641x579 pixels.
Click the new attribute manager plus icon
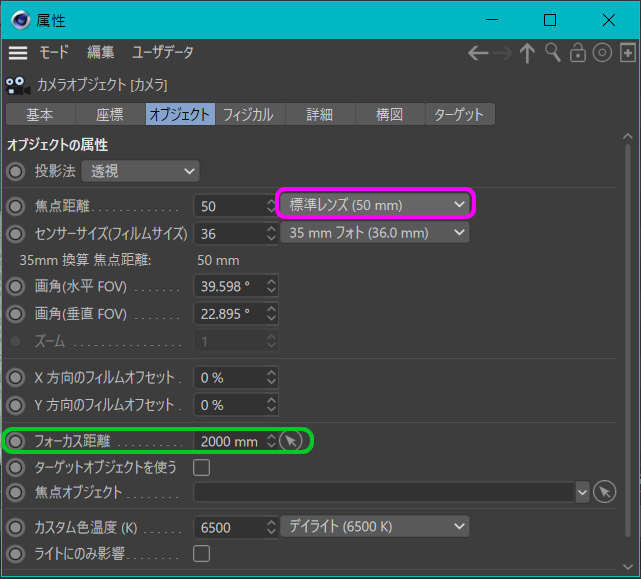627,54
